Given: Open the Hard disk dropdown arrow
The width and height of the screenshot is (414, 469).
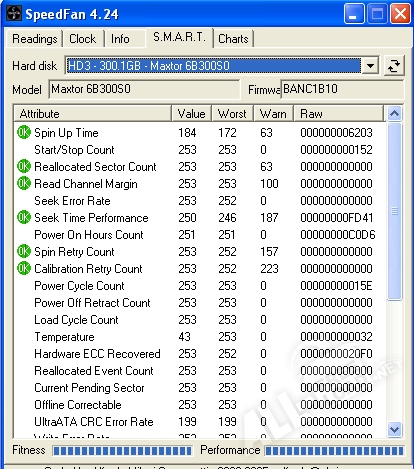Looking at the screenshot, I should (370, 66).
